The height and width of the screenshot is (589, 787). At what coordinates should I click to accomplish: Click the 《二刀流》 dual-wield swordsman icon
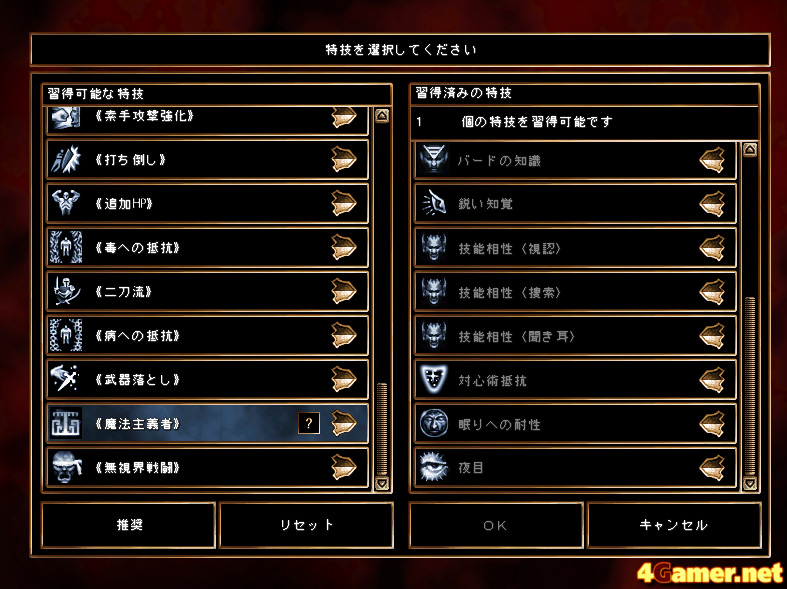(66, 291)
